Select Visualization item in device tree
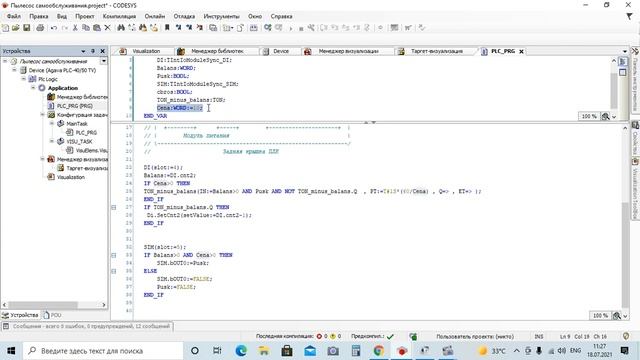 click(71, 177)
